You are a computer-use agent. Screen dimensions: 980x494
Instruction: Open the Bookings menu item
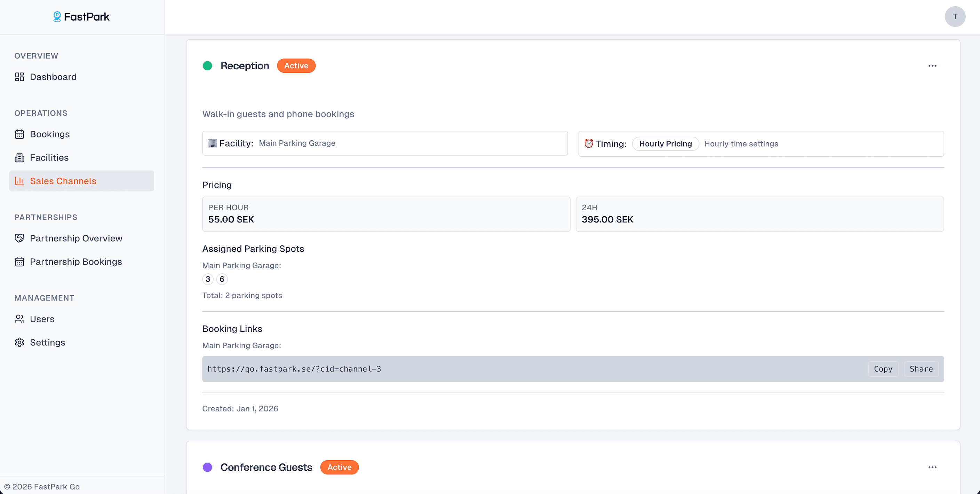click(50, 134)
